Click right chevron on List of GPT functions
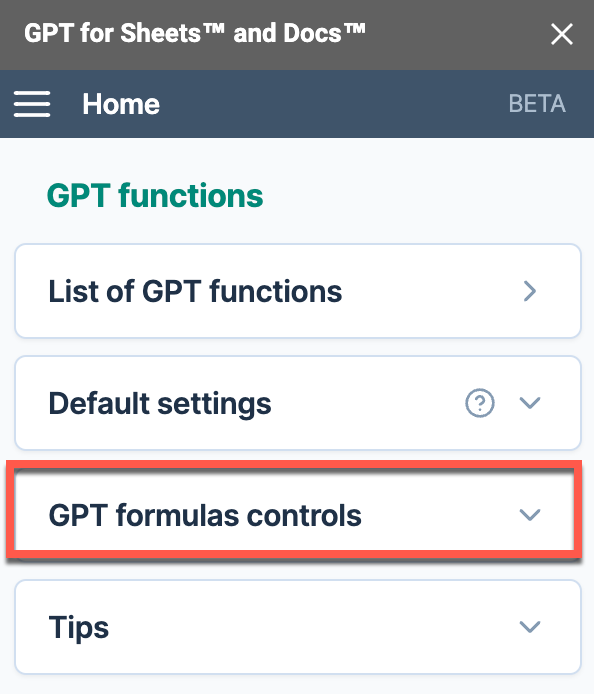Image resolution: width=594 pixels, height=694 pixels. click(x=530, y=291)
